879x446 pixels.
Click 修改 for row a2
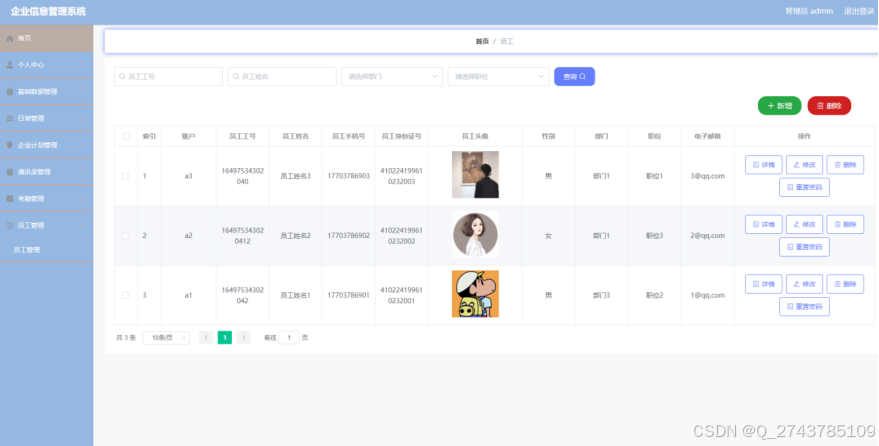[804, 225]
